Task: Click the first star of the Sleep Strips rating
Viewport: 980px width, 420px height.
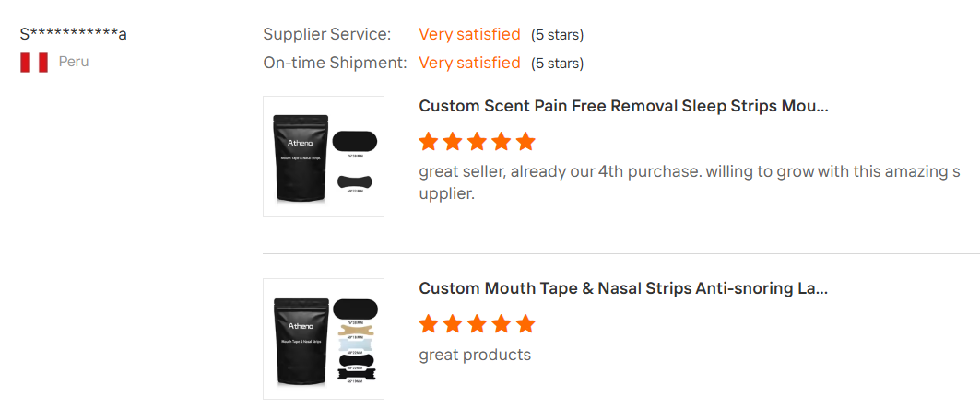Action: (428, 142)
